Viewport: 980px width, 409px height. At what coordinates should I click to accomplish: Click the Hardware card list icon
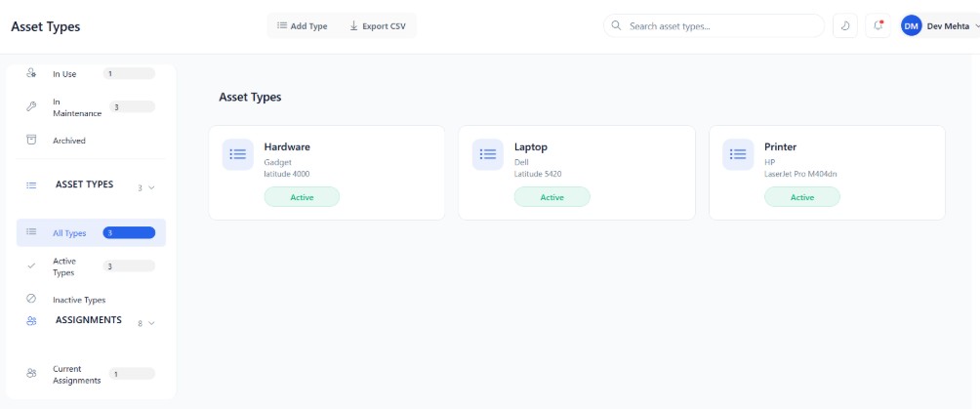237,154
